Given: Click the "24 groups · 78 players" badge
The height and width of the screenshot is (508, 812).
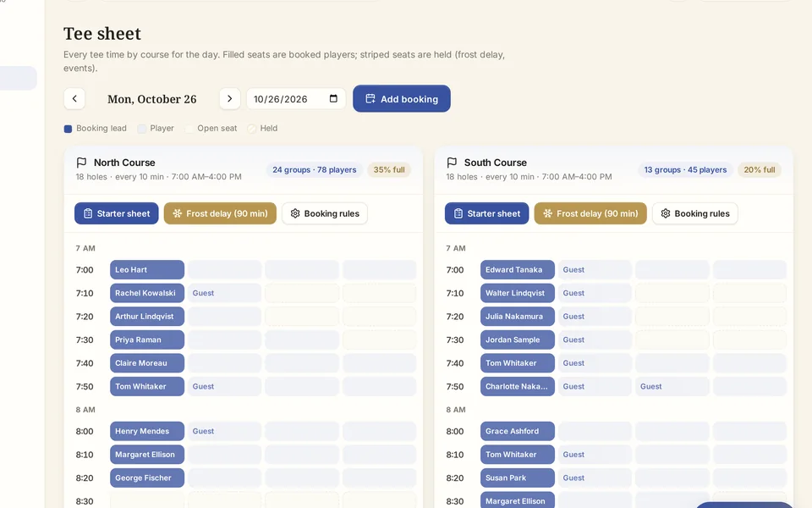Looking at the screenshot, I should click(315, 169).
